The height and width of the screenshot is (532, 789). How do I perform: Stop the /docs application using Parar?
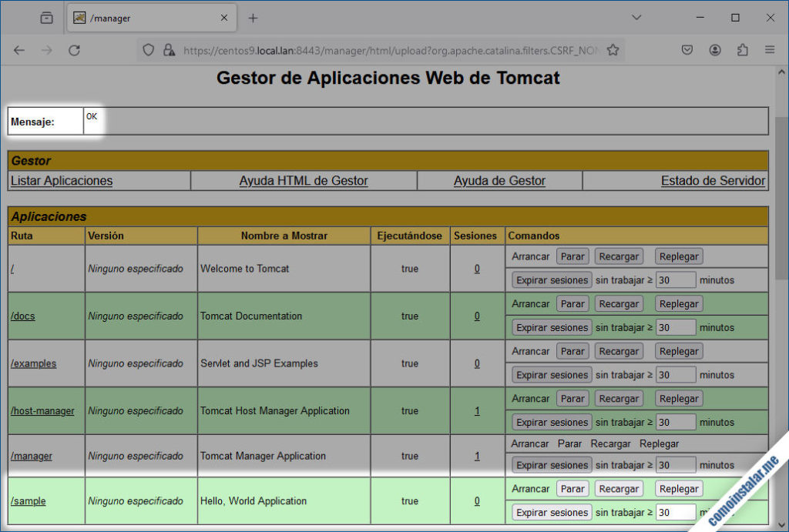(572, 303)
